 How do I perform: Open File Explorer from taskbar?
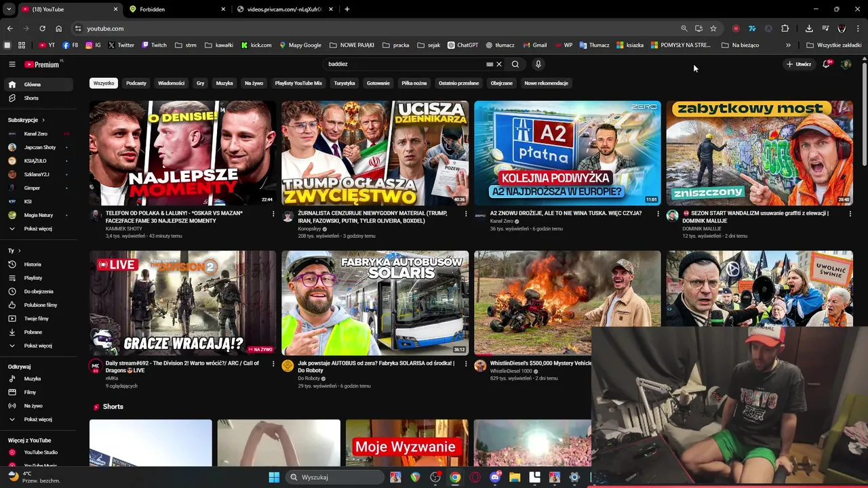click(515, 477)
